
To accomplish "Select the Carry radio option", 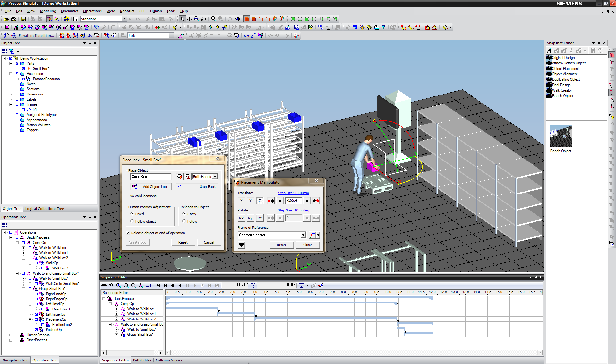I will (184, 214).
